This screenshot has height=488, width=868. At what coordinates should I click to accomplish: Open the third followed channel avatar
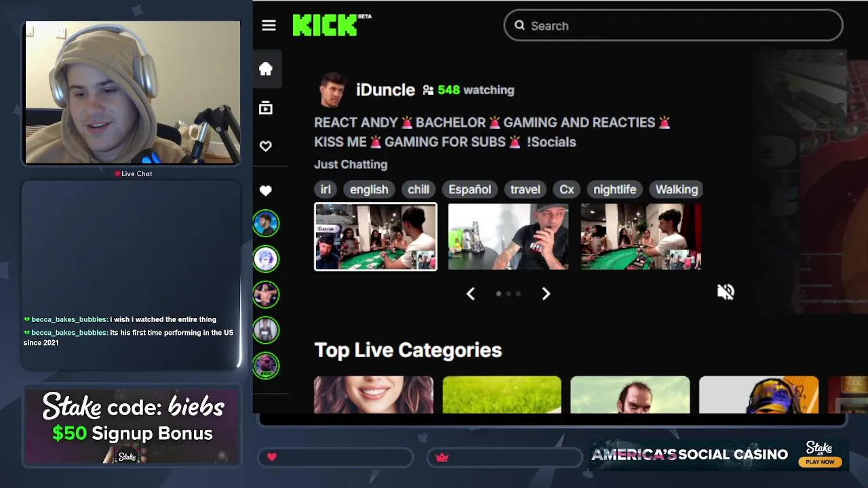click(x=266, y=295)
